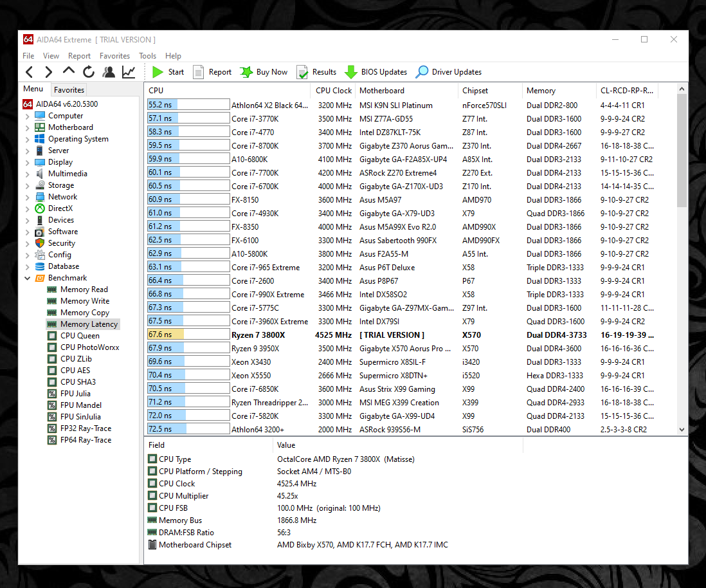Expand the Server tree node
The height and width of the screenshot is (588, 706).
click(x=28, y=151)
